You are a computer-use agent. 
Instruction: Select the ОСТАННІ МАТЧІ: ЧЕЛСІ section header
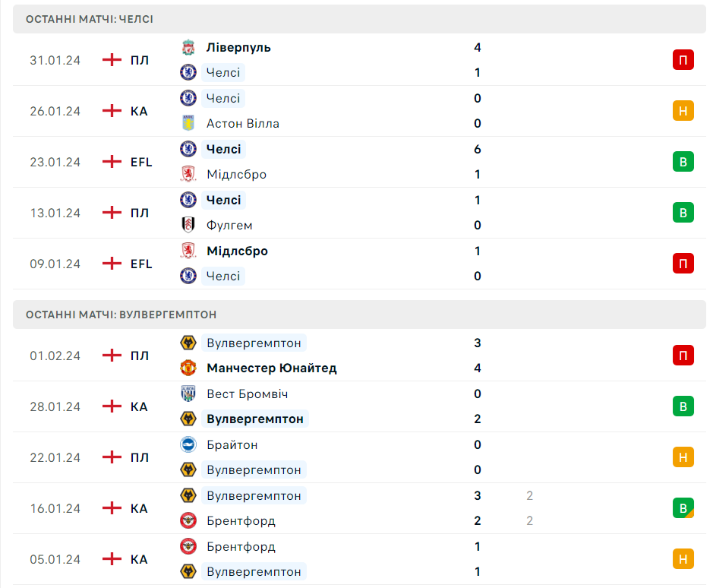coord(90,19)
